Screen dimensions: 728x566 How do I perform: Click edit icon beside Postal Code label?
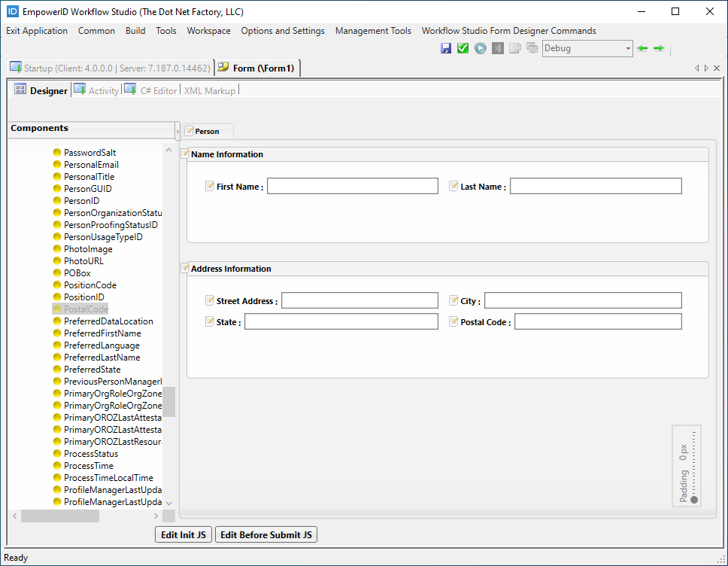[x=453, y=321]
